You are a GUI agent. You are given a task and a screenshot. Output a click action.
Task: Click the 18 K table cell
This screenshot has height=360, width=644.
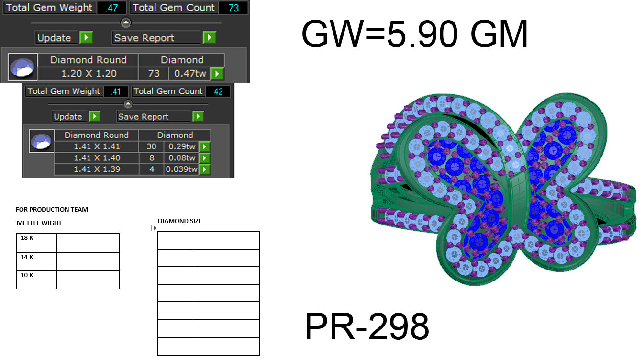[x=36, y=243]
